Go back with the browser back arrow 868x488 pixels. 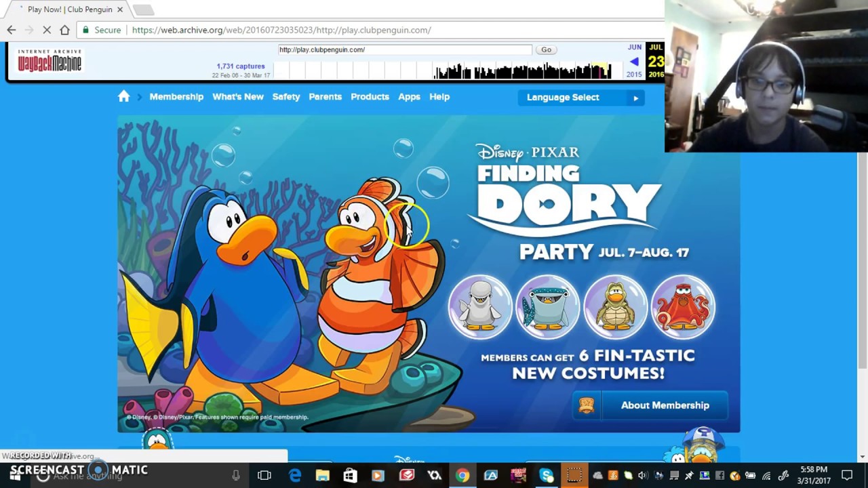coord(12,30)
